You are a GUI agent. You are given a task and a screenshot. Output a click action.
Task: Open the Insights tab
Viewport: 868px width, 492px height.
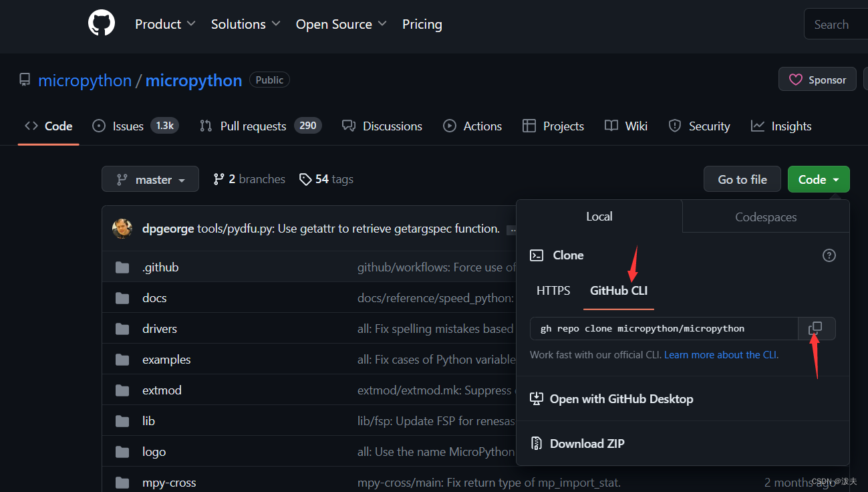(x=781, y=126)
